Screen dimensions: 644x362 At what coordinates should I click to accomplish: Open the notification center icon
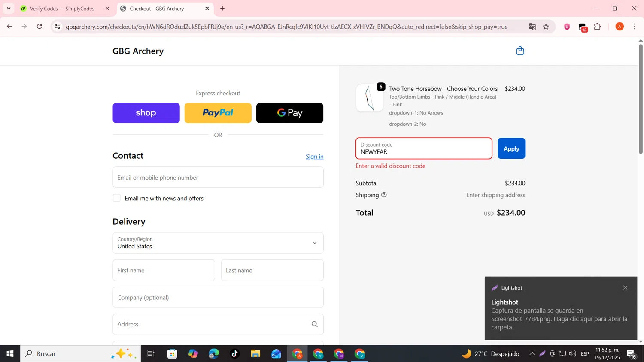pyautogui.click(x=632, y=354)
